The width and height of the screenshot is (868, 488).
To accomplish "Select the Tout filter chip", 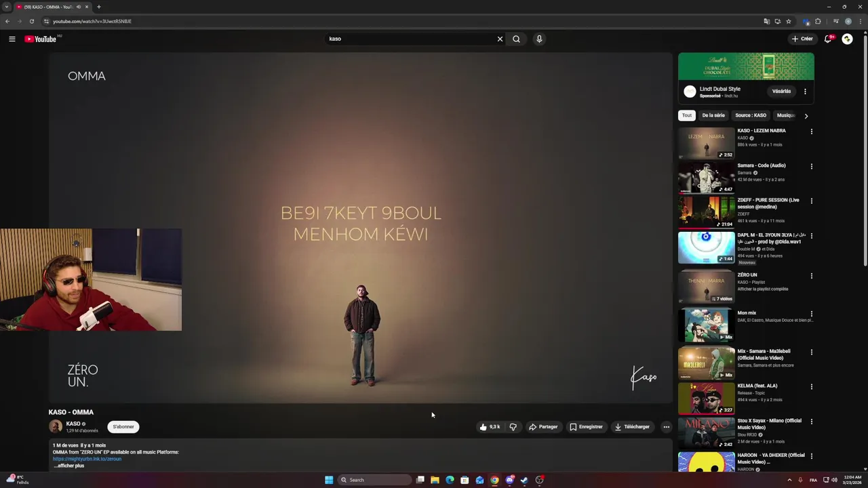I will point(687,115).
